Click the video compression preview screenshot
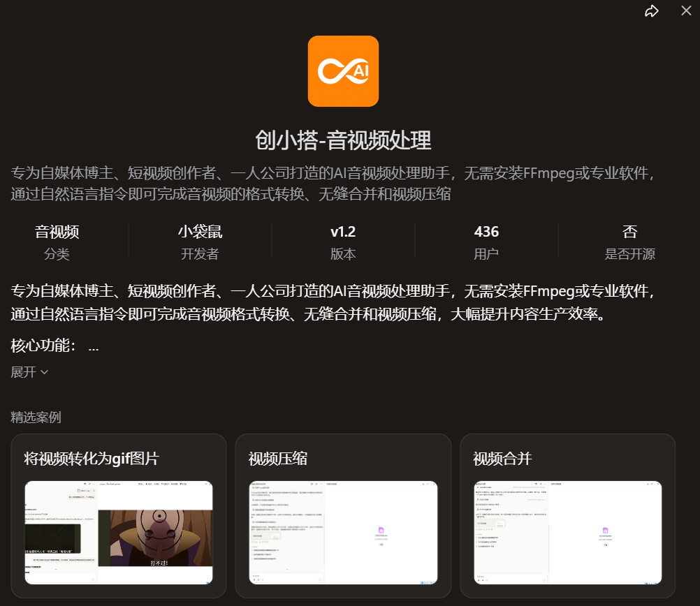 (343, 533)
